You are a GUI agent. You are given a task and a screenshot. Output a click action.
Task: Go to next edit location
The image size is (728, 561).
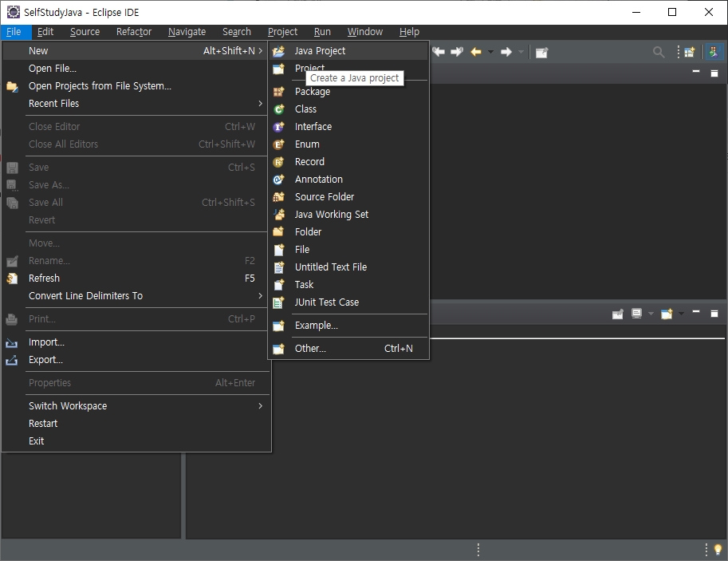[457, 52]
